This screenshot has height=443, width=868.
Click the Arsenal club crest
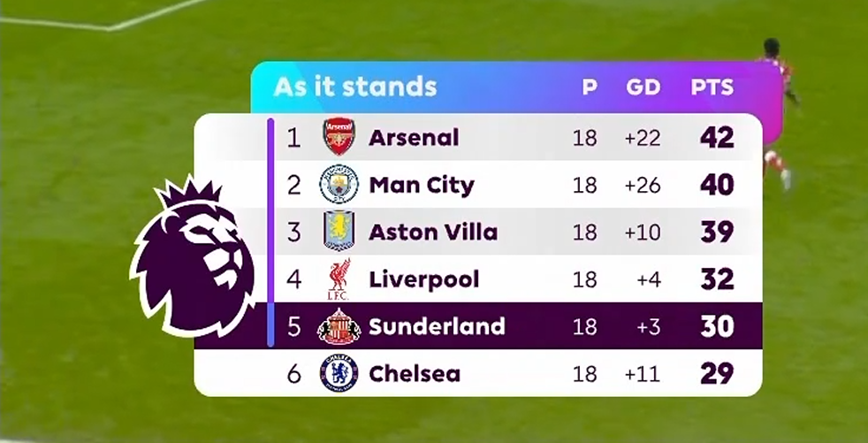click(339, 136)
